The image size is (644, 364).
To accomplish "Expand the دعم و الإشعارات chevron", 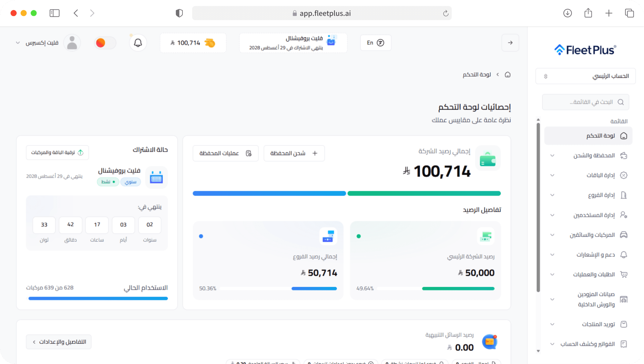I will coord(552,254).
